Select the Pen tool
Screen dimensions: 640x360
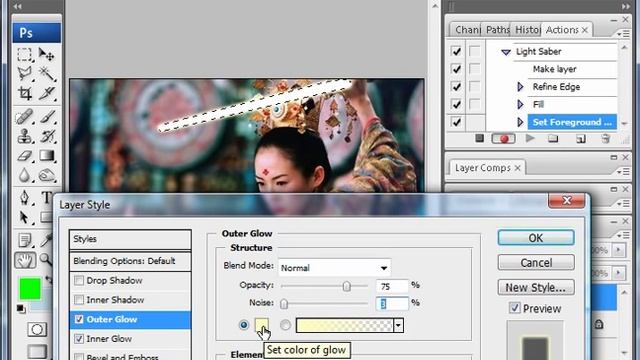point(25,198)
